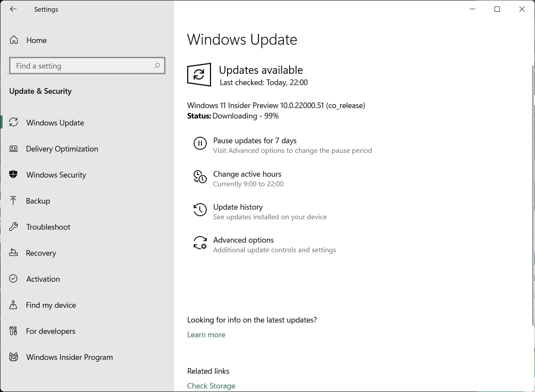This screenshot has width=535, height=392.
Task: Click the Update & Security heading
Action: tap(40, 91)
